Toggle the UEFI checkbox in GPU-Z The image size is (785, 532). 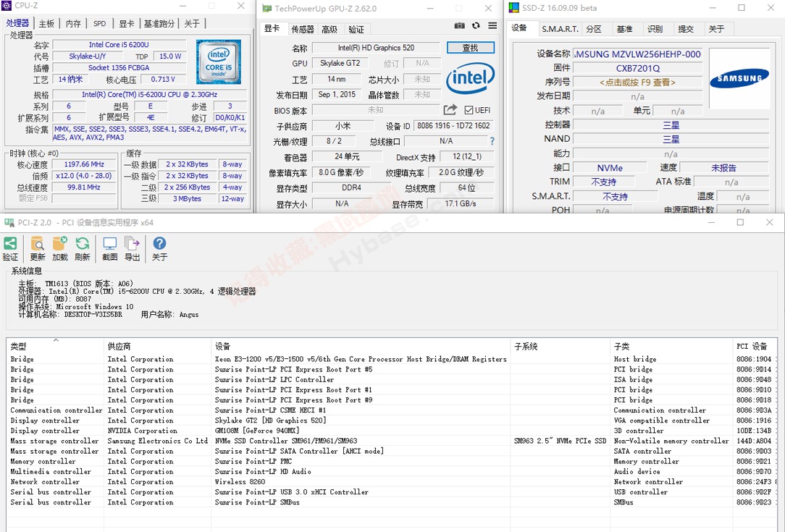[x=468, y=108]
